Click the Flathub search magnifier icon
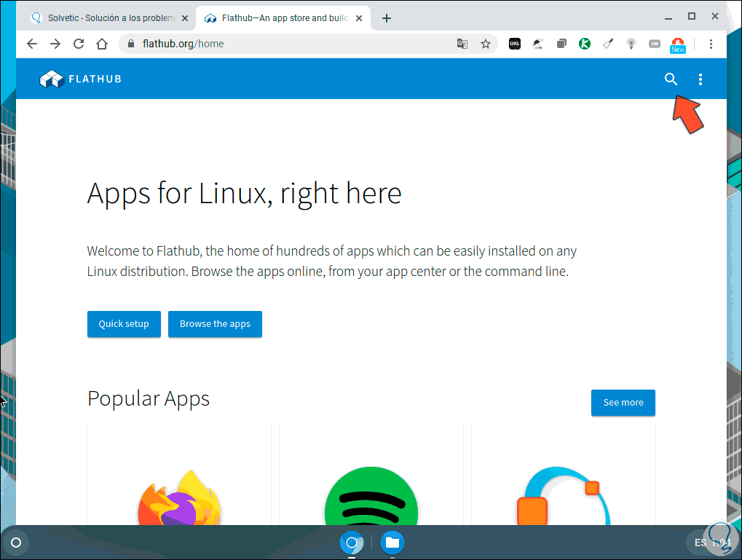The height and width of the screenshot is (560, 742). tap(671, 79)
